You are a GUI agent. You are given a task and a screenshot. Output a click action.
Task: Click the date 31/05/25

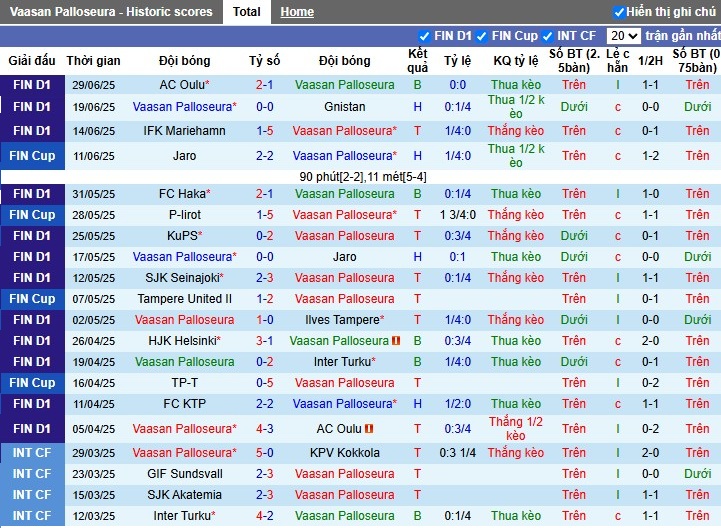point(93,194)
